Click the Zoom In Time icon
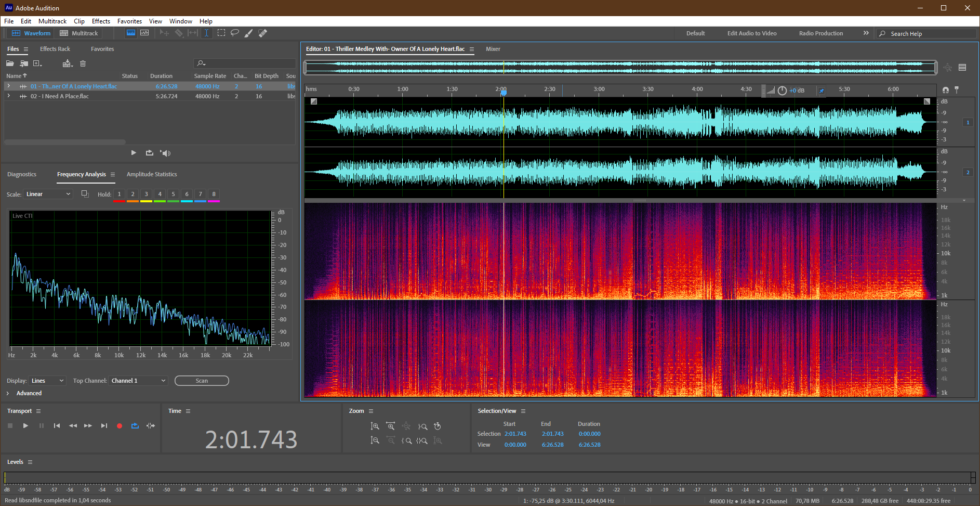The width and height of the screenshot is (980, 506). click(x=391, y=426)
